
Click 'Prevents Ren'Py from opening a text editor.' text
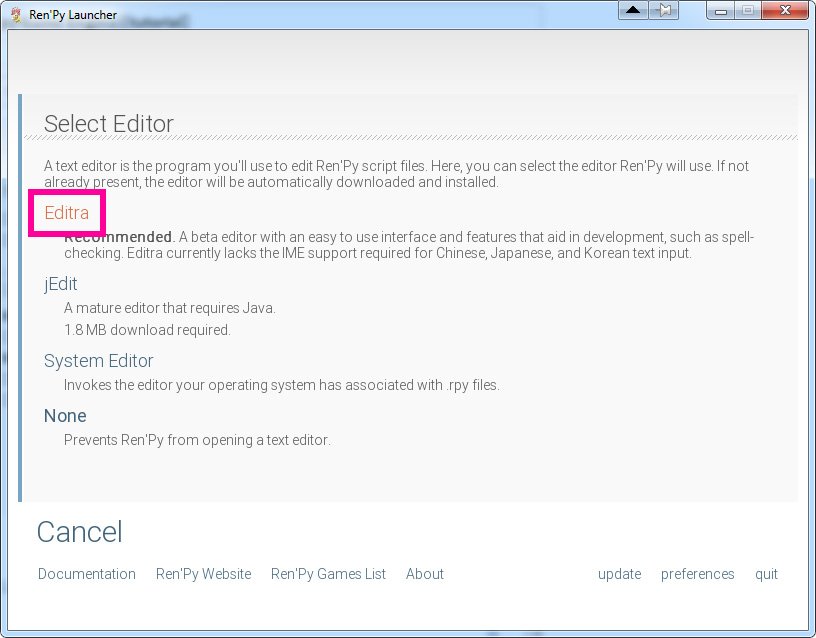pyautogui.click(x=197, y=440)
